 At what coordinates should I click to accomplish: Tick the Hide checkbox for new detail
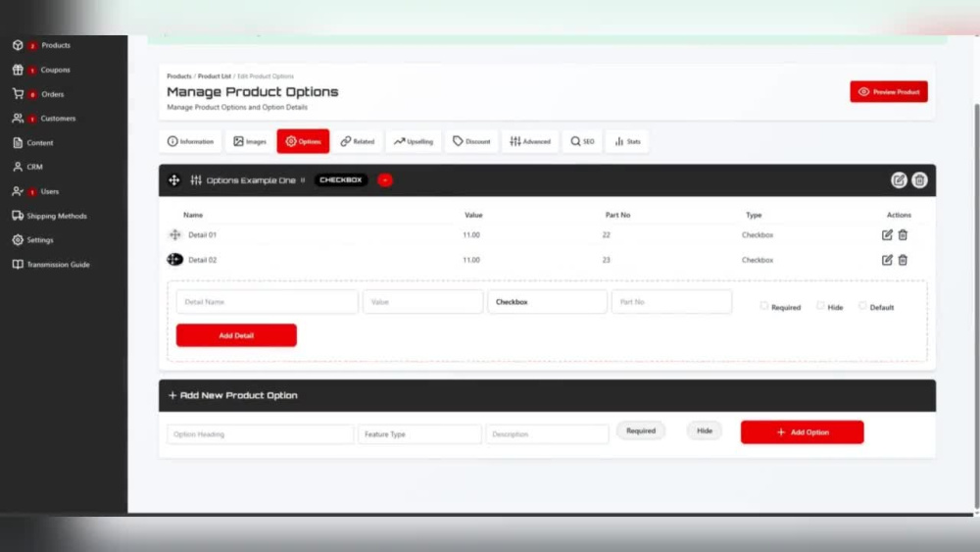[x=820, y=306]
